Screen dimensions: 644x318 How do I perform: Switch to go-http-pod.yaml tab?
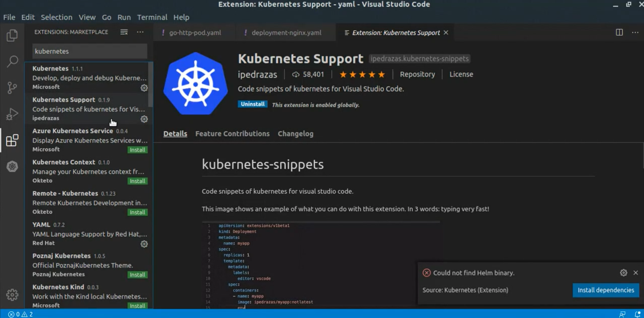(194, 33)
